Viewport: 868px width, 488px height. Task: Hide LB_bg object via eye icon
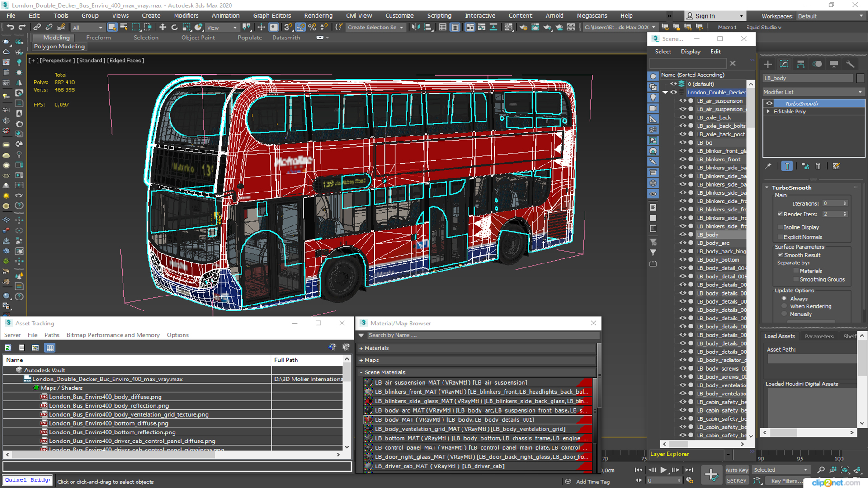point(683,143)
